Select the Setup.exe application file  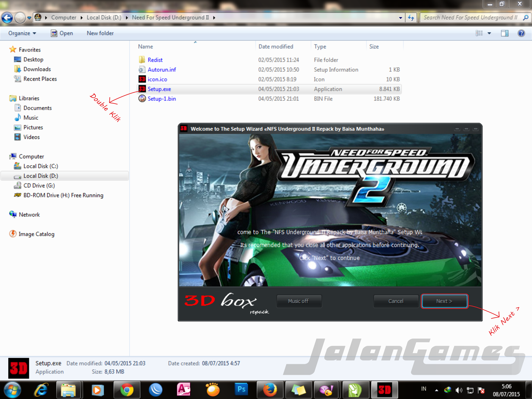[x=269, y=89]
